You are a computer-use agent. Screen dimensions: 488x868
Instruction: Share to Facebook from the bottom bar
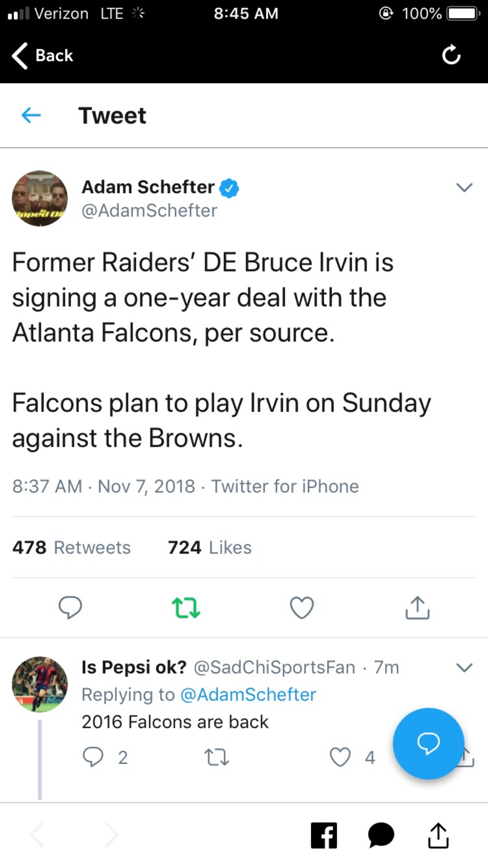tap(324, 835)
